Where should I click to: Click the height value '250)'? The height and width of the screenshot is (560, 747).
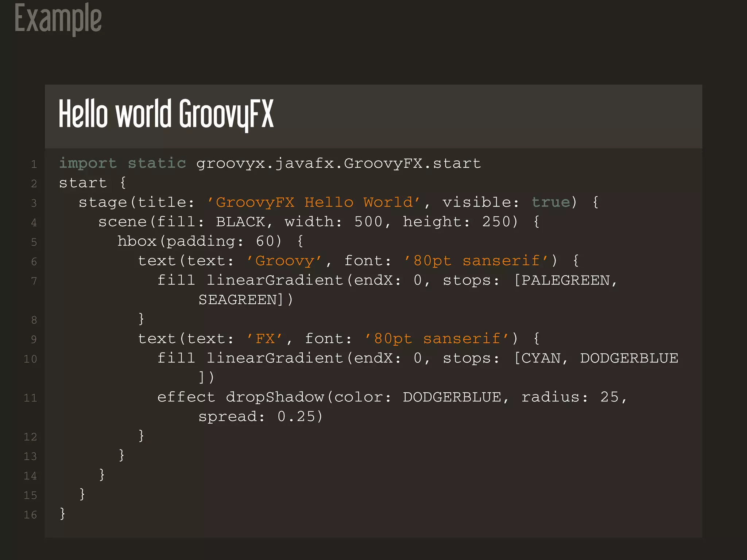tap(500, 222)
